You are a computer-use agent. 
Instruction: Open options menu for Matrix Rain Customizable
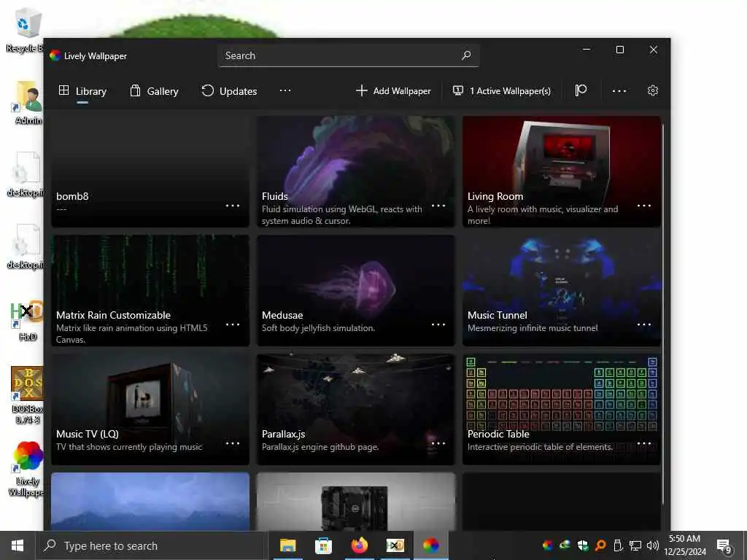pyautogui.click(x=233, y=324)
